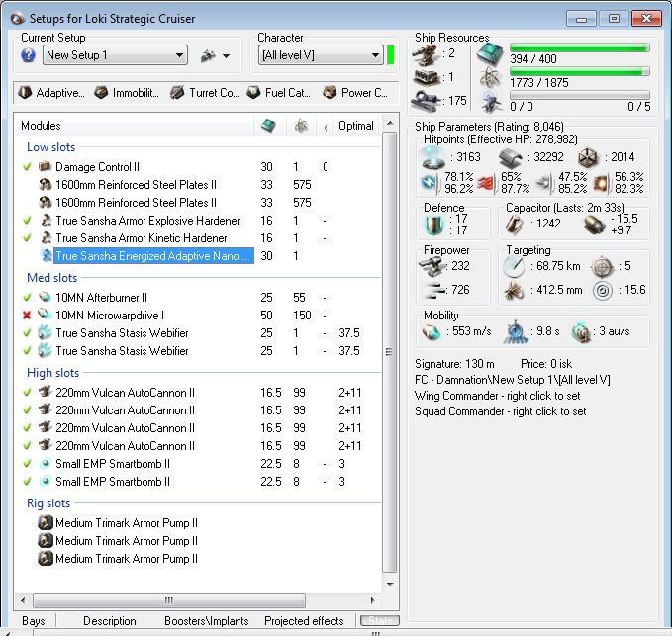Click the structure hitpoints icon showing 2014

589,157
